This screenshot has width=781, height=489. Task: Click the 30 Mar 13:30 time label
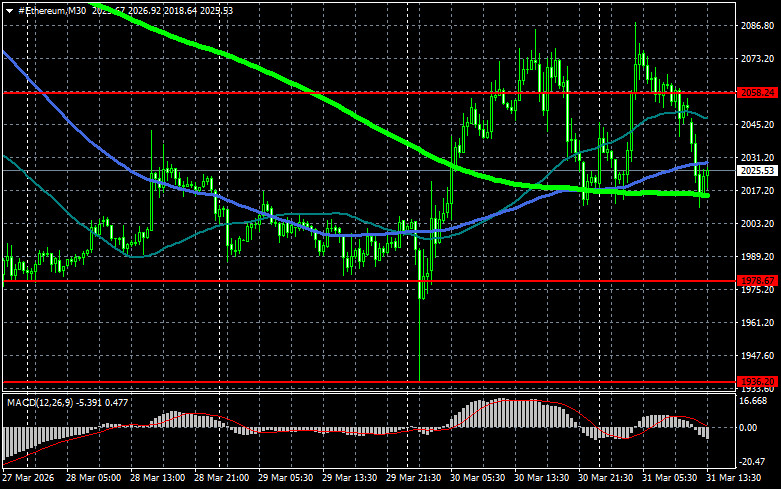pyautogui.click(x=541, y=478)
